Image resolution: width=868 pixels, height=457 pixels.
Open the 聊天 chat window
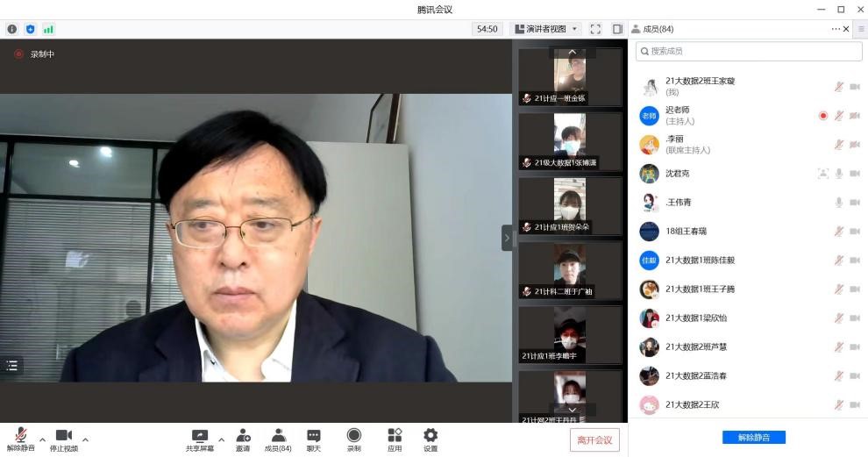pos(313,439)
